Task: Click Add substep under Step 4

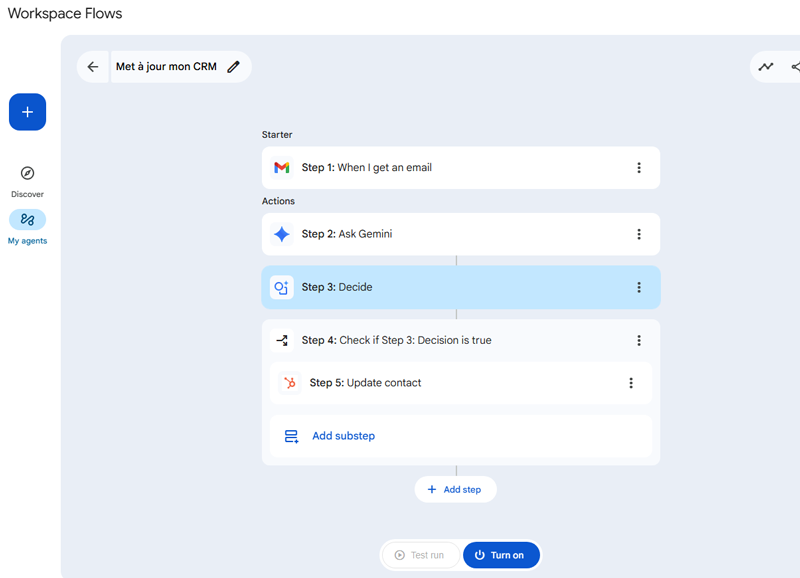Action: [343, 436]
